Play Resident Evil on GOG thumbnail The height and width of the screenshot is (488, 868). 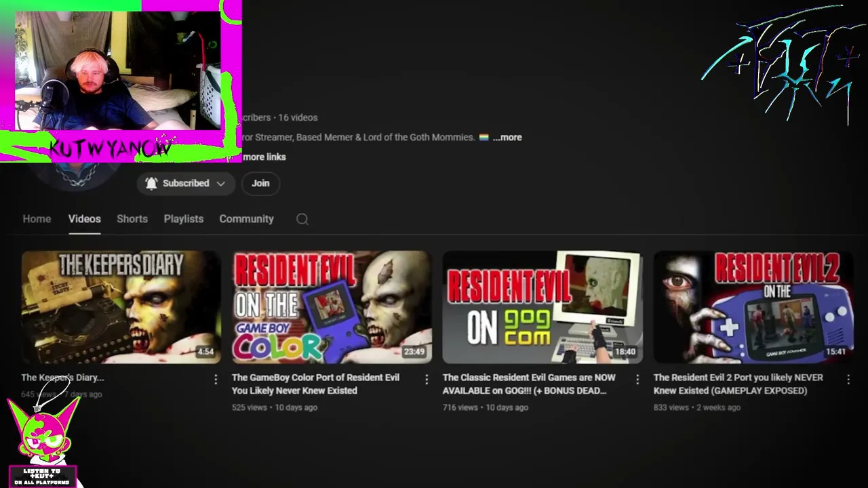(x=542, y=307)
